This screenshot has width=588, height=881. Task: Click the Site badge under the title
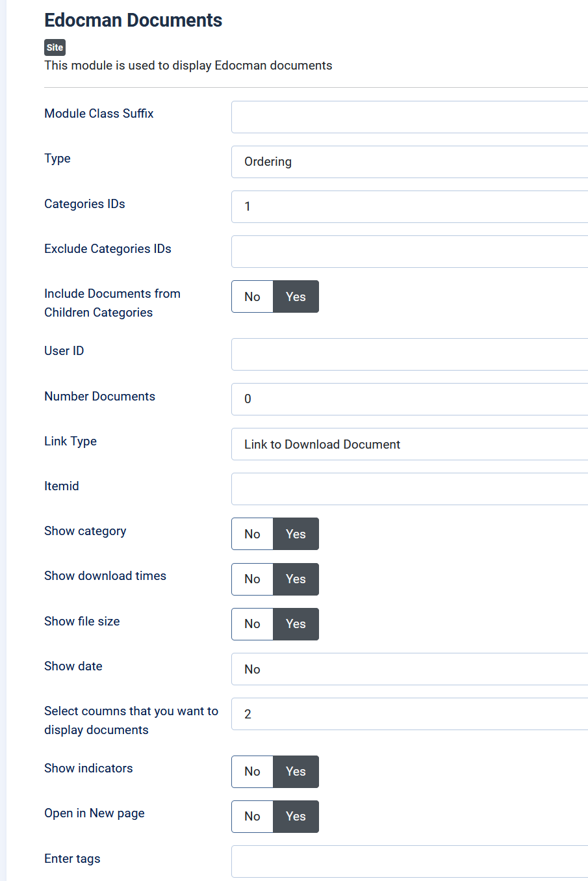coord(55,47)
